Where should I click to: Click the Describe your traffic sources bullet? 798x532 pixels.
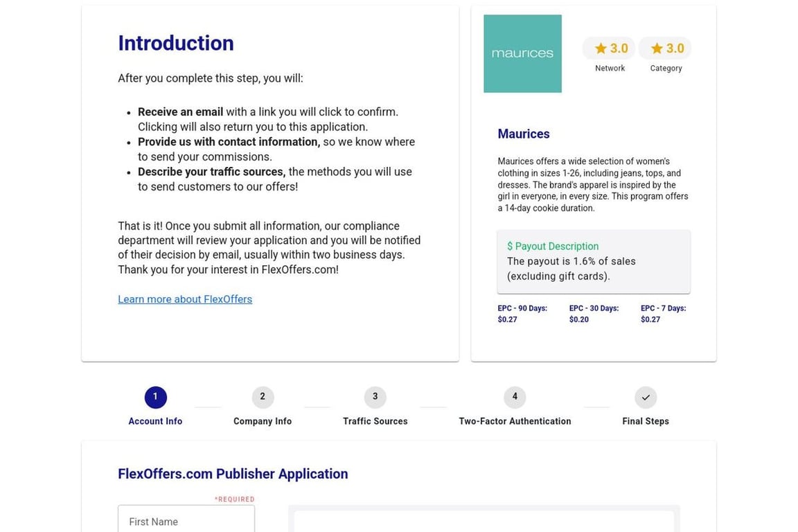pyautogui.click(x=275, y=179)
